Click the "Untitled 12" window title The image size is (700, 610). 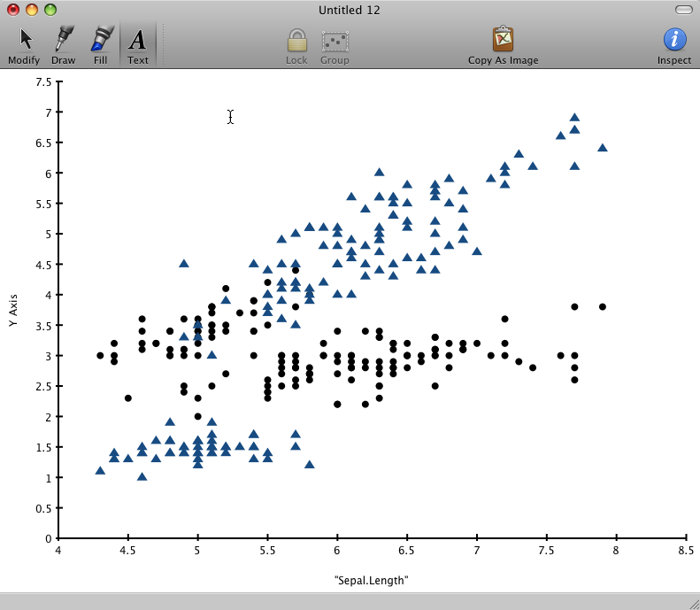coord(350,10)
